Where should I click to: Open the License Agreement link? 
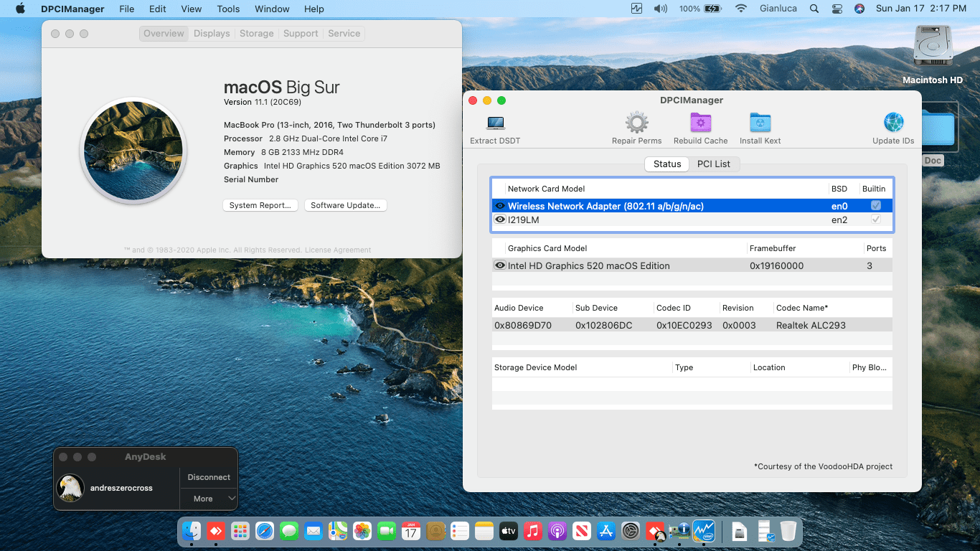click(338, 250)
